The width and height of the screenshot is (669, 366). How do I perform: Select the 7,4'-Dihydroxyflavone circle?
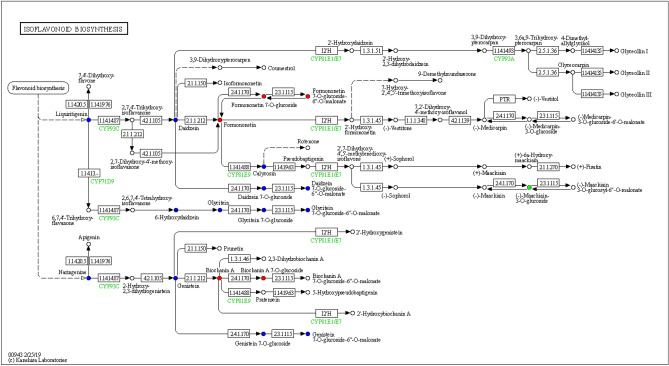pos(88,87)
